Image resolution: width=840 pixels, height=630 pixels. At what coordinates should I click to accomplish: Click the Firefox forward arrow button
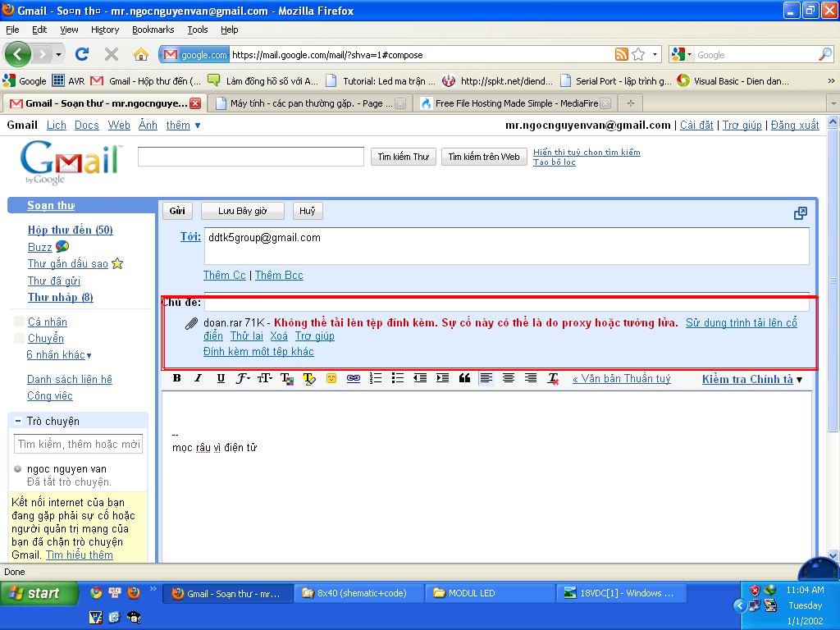[42, 54]
